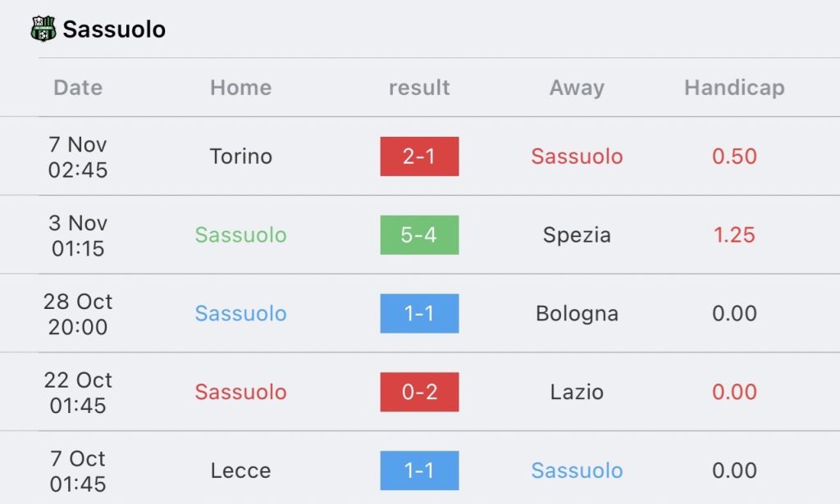Open the red 2-1 result badge
The height and width of the screenshot is (504, 840).
click(419, 157)
